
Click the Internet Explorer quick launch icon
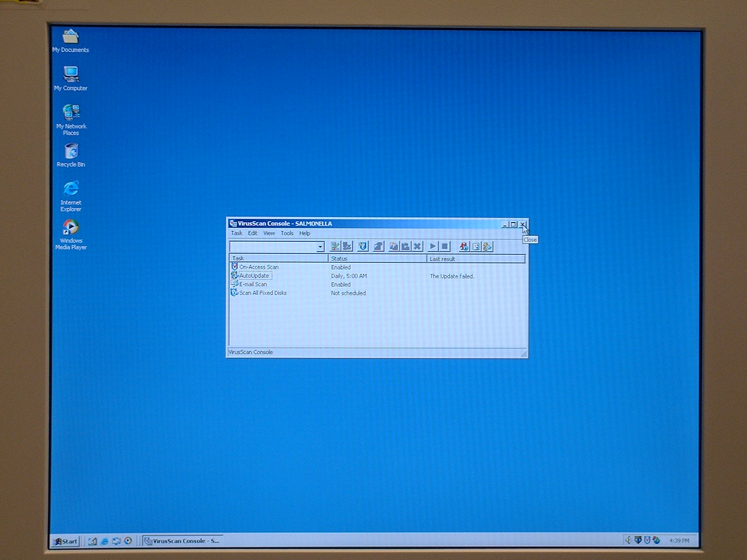[105, 541]
